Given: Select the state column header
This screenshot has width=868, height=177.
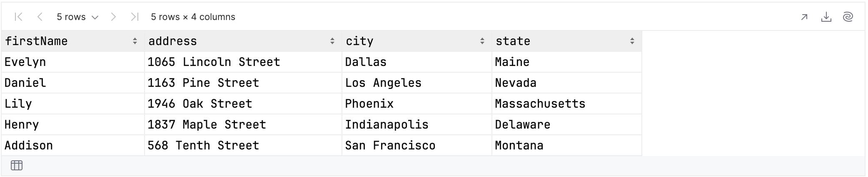Looking at the screenshot, I should tap(567, 41).
